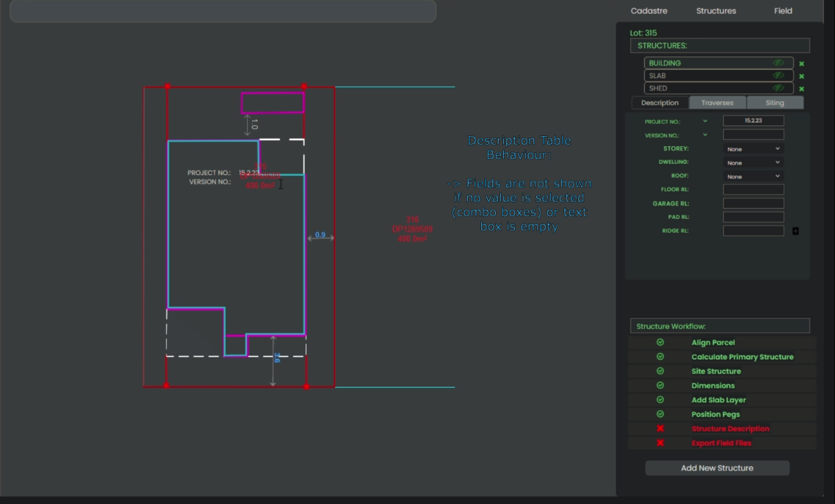Image resolution: width=835 pixels, height=504 pixels.
Task: Click the VERSION NO. label on drawing
Action: click(210, 182)
